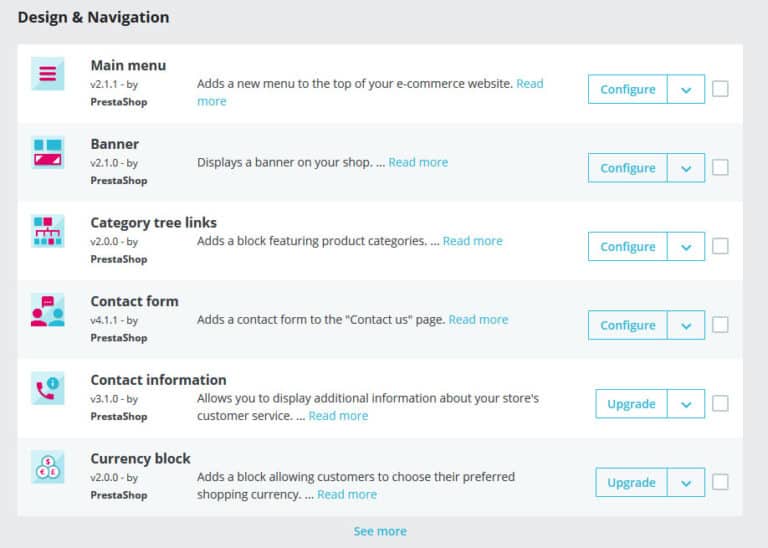The height and width of the screenshot is (548, 768).
Task: Tick the checkbox for Main menu module
Action: pyautogui.click(x=720, y=89)
